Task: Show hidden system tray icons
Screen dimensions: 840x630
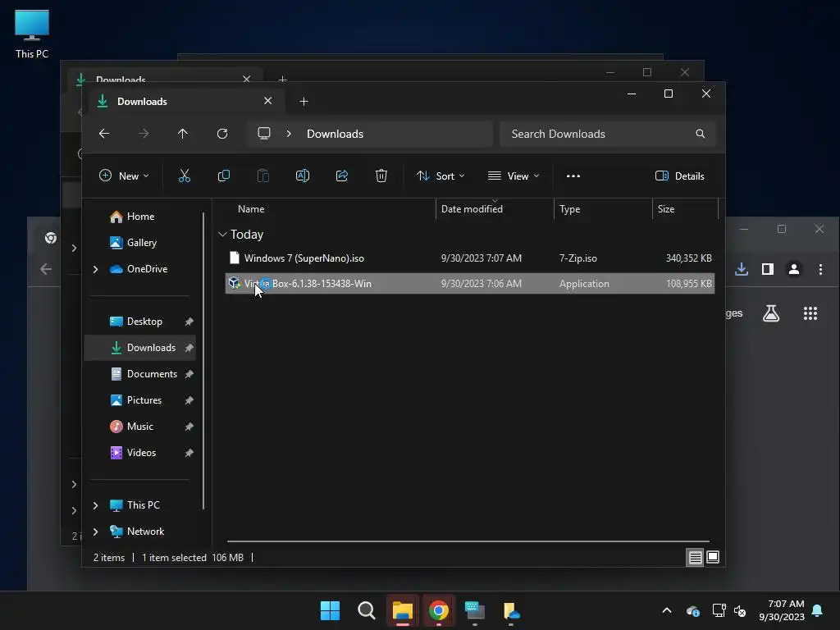Action: tap(667, 610)
